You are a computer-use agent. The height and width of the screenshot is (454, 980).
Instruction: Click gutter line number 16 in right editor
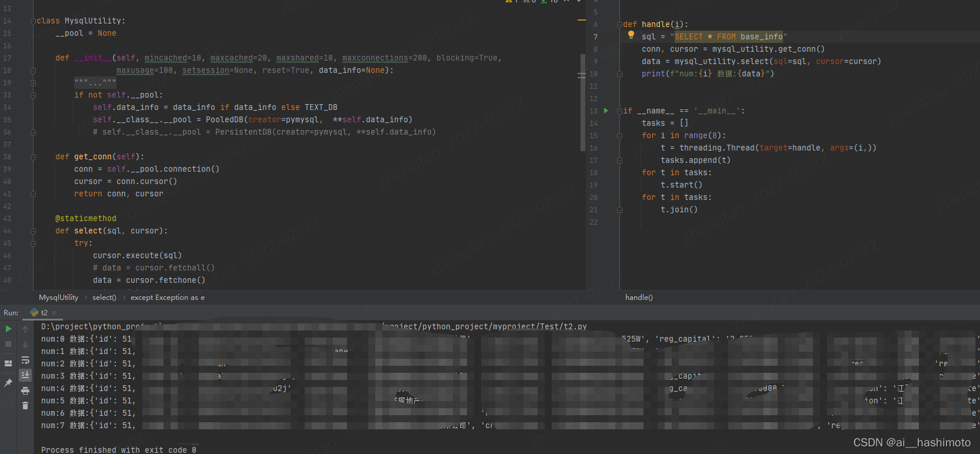[x=594, y=148]
